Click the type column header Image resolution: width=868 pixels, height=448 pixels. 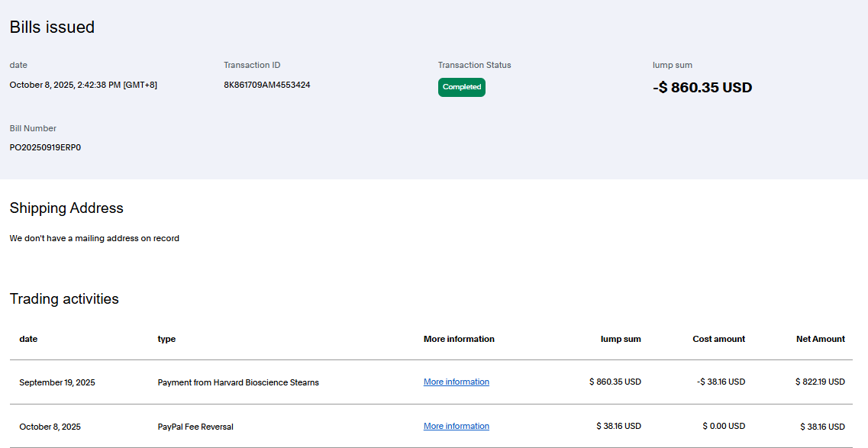[x=166, y=339]
